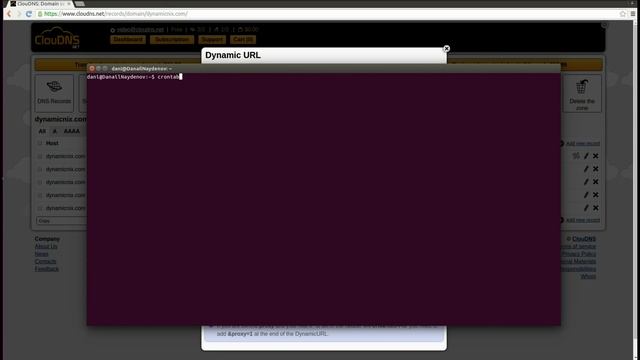Edit the second record using its pencil
Image resolution: width=640 pixels, height=360 pixels.
click(x=586, y=169)
